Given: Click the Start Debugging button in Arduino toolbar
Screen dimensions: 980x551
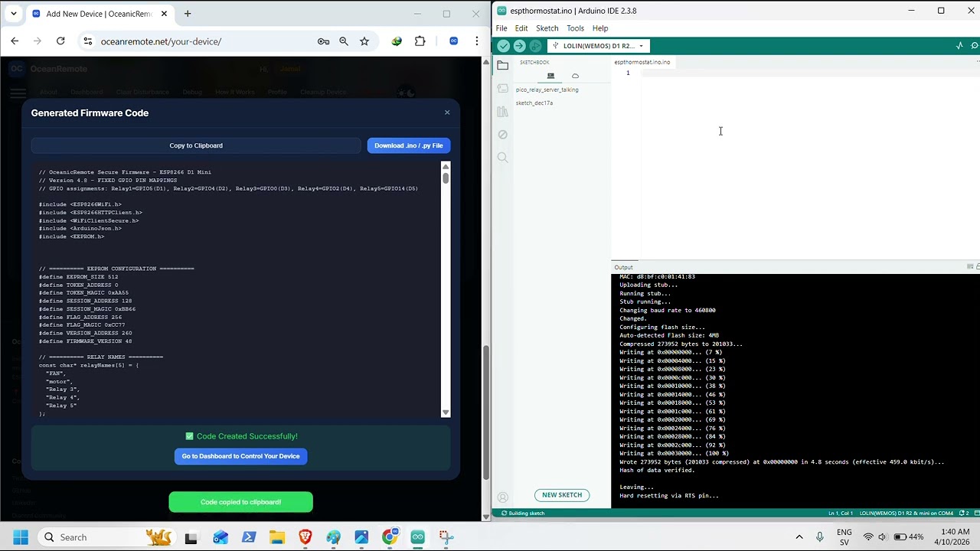Looking at the screenshot, I should [x=535, y=46].
